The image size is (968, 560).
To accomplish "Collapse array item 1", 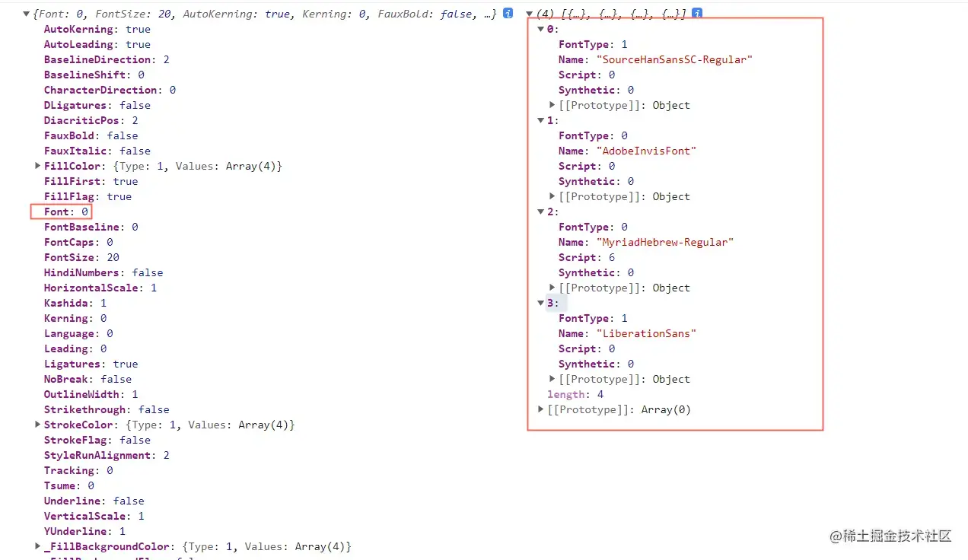I will tap(541, 120).
